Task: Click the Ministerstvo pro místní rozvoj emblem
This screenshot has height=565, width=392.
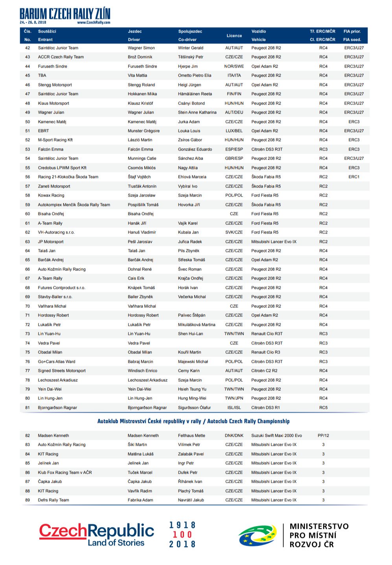Action: [x=257, y=536]
